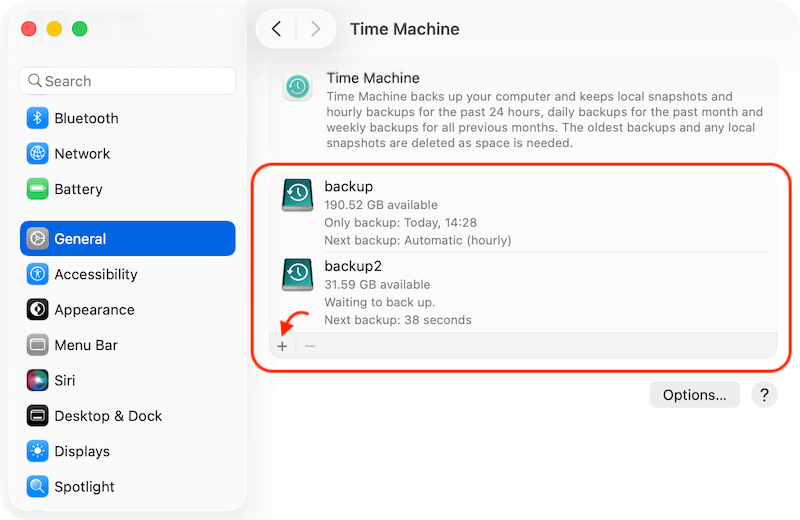This screenshot has width=800, height=520.
Task: Open Desktop & Dock settings
Action: pyautogui.click(x=128, y=416)
